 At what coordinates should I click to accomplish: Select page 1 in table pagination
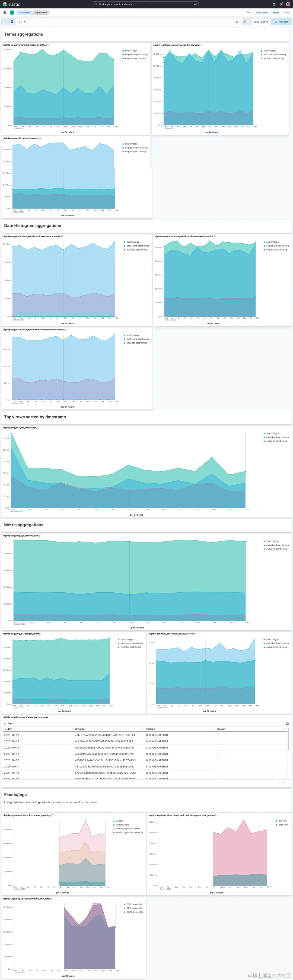(x=284, y=783)
